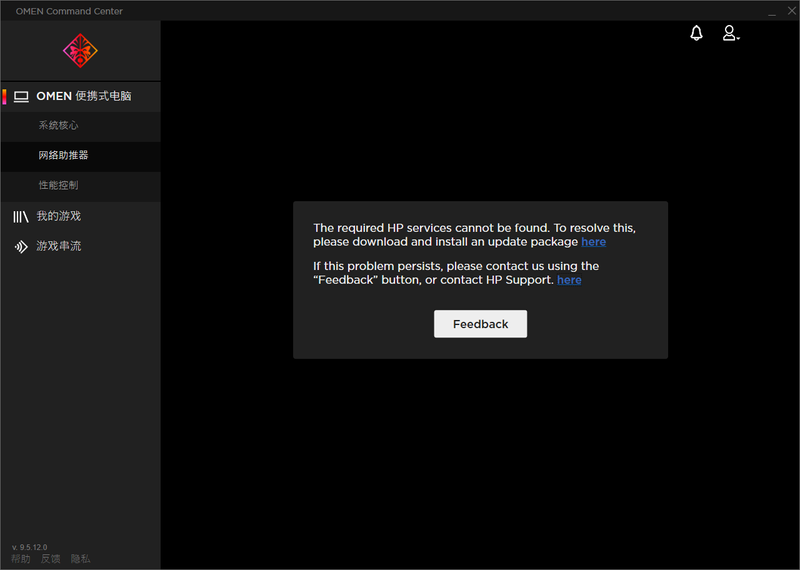Screen dimensions: 800x570
Task: Click the OMEN Command Center title text
Action: pos(69,11)
